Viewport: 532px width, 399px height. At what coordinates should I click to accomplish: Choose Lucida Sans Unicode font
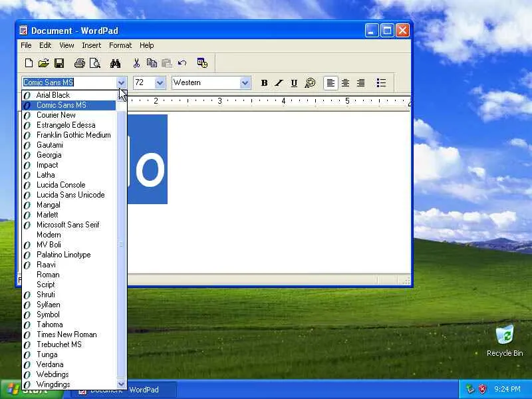69,195
